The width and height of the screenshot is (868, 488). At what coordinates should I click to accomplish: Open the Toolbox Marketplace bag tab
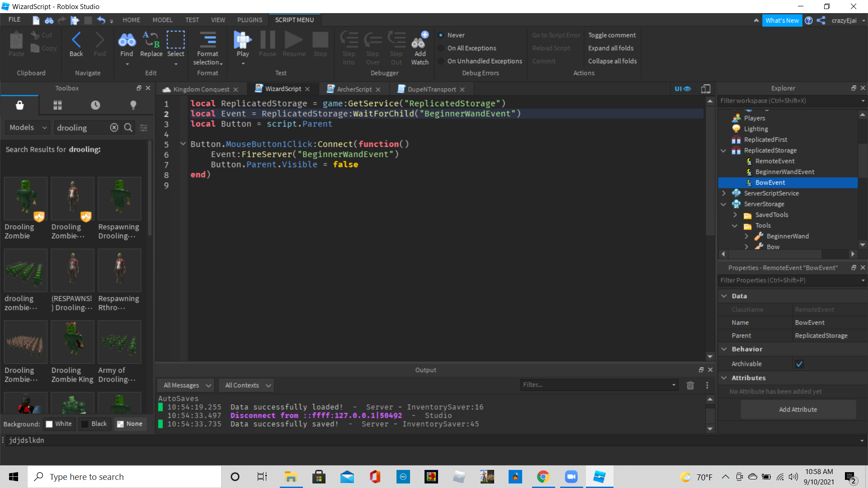pos(19,105)
